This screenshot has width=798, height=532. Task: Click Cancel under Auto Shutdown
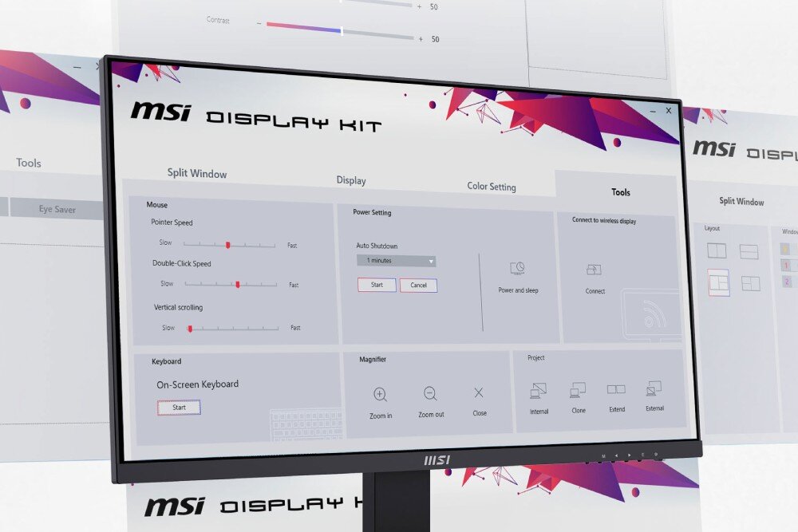tap(418, 285)
